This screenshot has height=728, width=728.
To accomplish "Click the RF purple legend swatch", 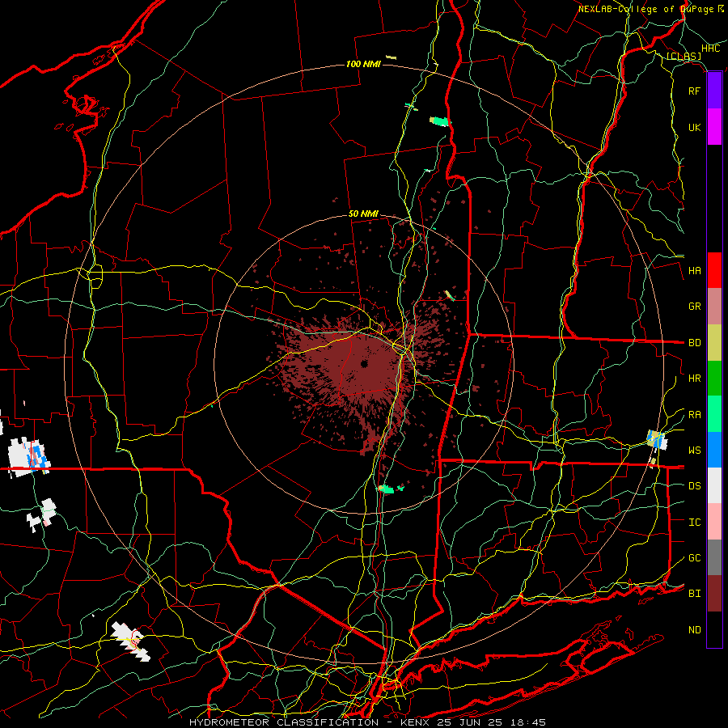I will tap(714, 91).
